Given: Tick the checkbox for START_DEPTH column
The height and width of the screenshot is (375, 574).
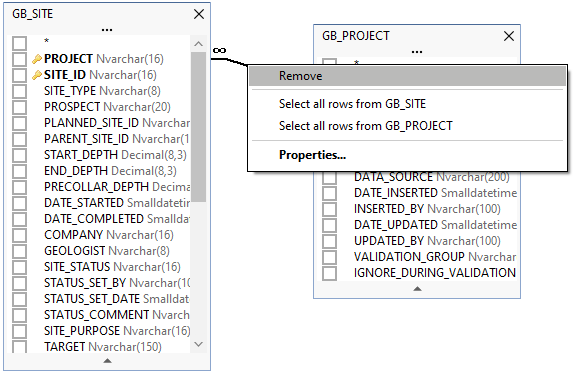Looking at the screenshot, I should 19,155.
